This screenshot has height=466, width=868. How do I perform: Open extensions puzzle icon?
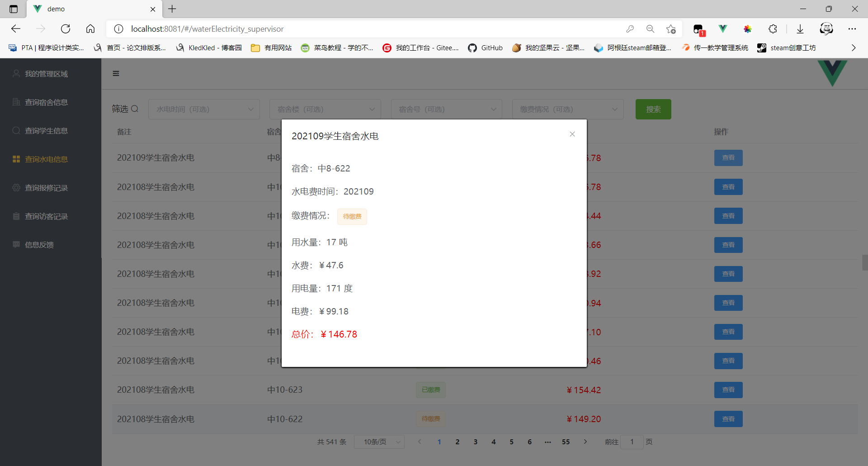coord(773,29)
